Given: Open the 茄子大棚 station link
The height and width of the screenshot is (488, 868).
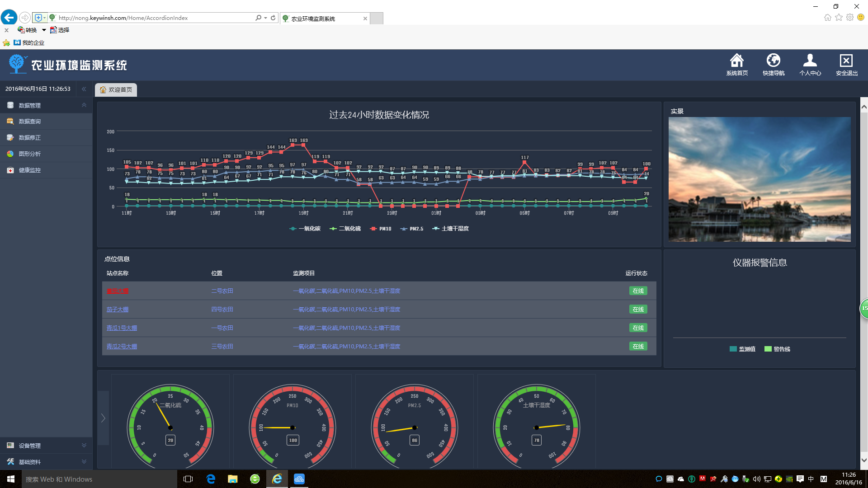Looking at the screenshot, I should pyautogui.click(x=118, y=310).
